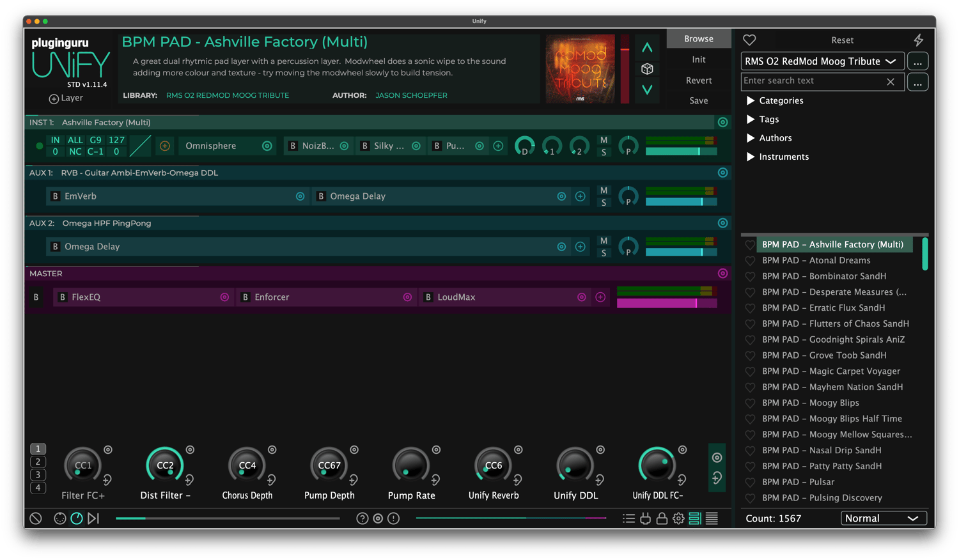Load the previous patch with the up arrow

(x=647, y=48)
